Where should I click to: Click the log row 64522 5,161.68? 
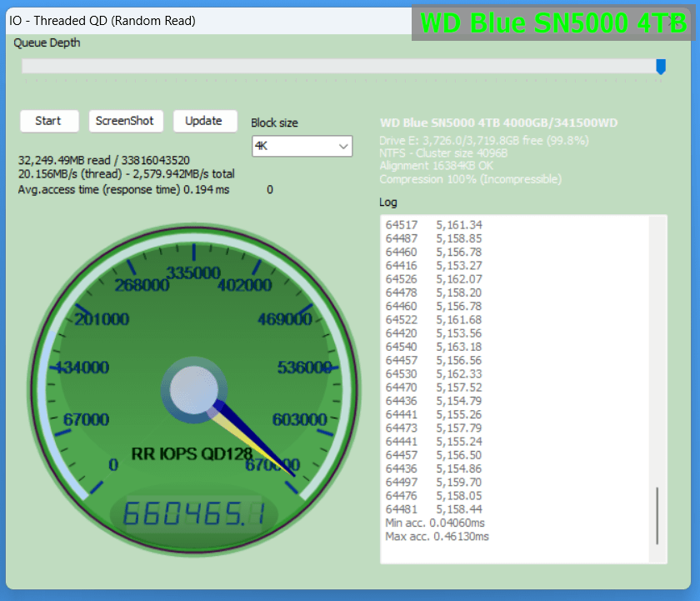point(433,320)
